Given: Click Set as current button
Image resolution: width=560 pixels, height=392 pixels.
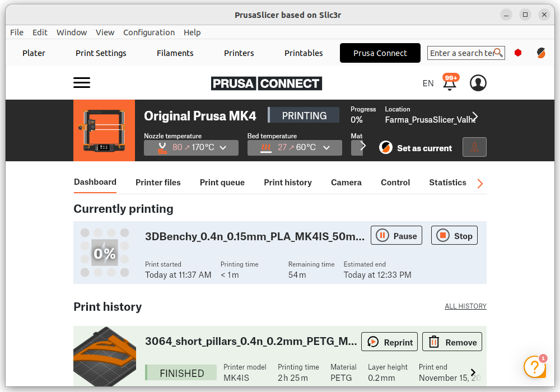Looking at the screenshot, I should (416, 148).
